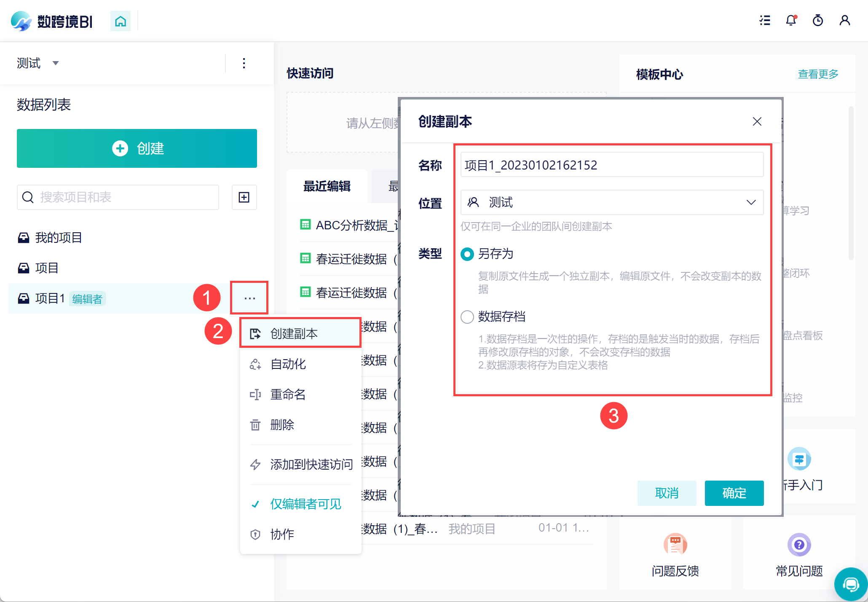Expand the 测试 team switcher arrow
This screenshot has height=602, width=868.
point(56,63)
